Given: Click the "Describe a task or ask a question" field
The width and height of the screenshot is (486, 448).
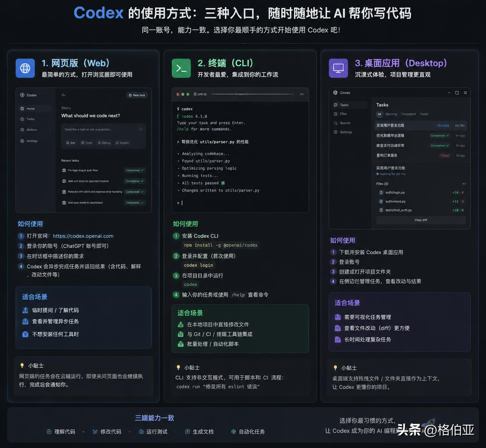Looking at the screenshot, I should (103, 136).
